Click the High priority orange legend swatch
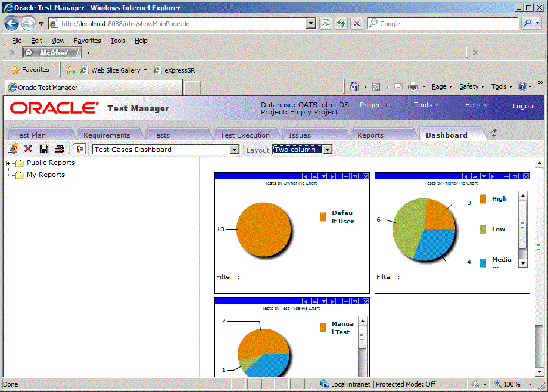The height and width of the screenshot is (392, 548). (483, 198)
